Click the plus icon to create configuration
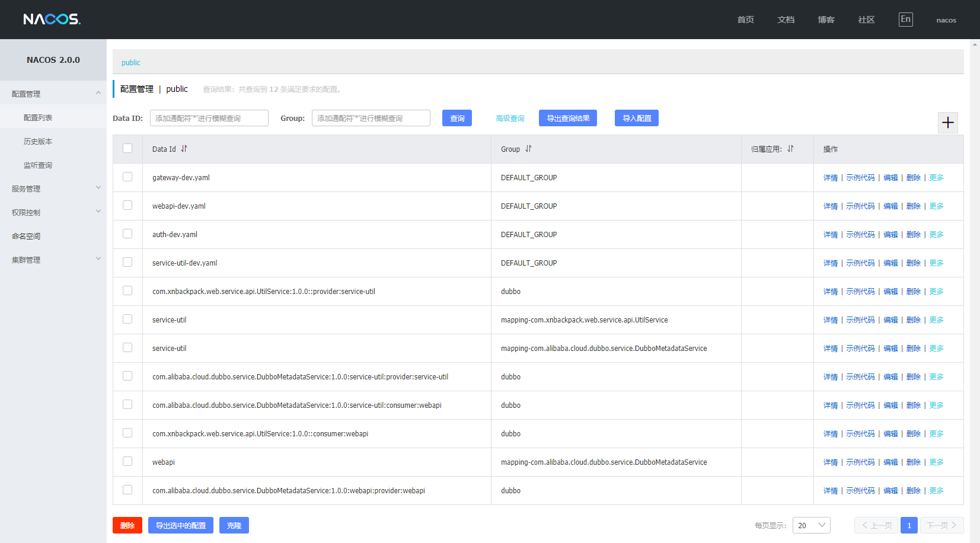Screen dimensions: 980x543 click(x=947, y=123)
